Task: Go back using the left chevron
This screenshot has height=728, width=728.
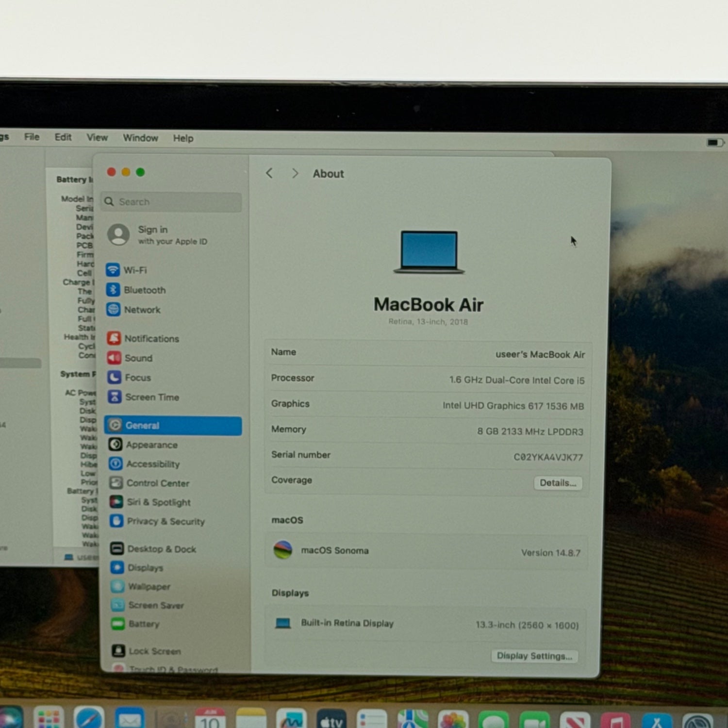Action: coord(270,173)
